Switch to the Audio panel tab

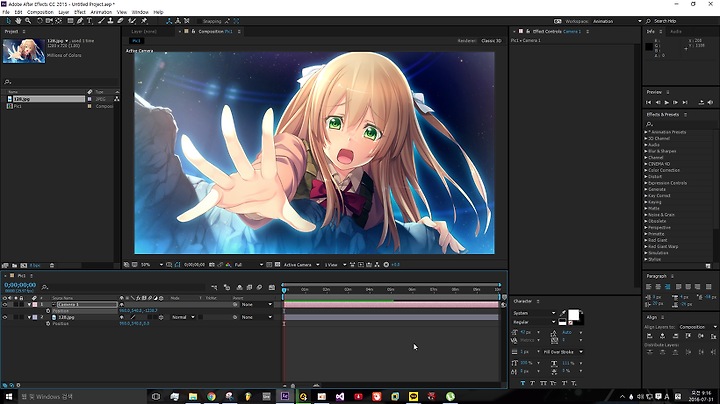tap(675, 32)
